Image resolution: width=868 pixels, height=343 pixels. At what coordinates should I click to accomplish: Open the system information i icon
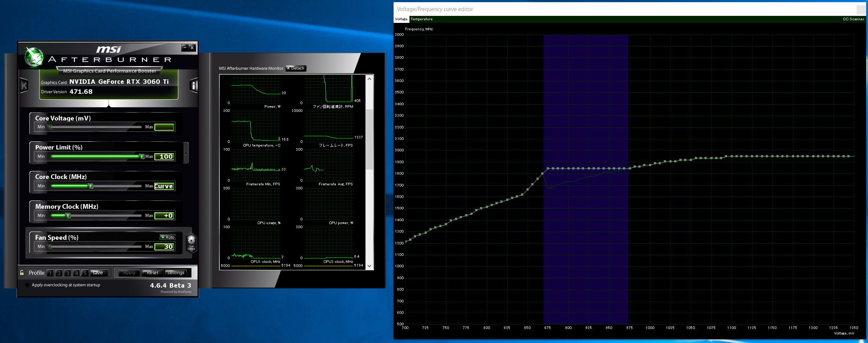[193, 86]
